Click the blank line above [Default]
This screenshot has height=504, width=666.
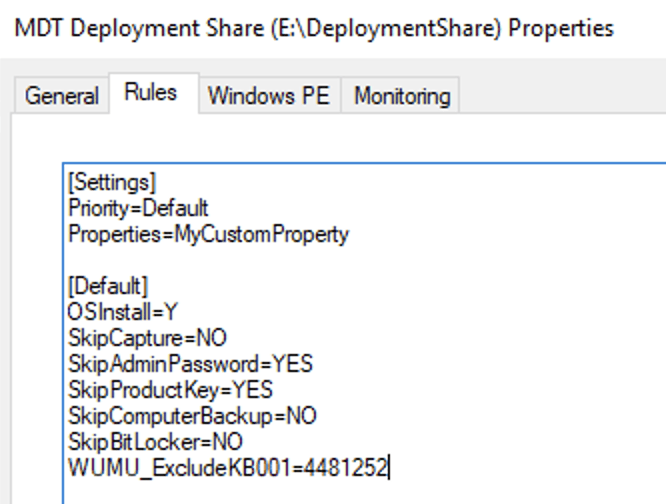(200, 260)
